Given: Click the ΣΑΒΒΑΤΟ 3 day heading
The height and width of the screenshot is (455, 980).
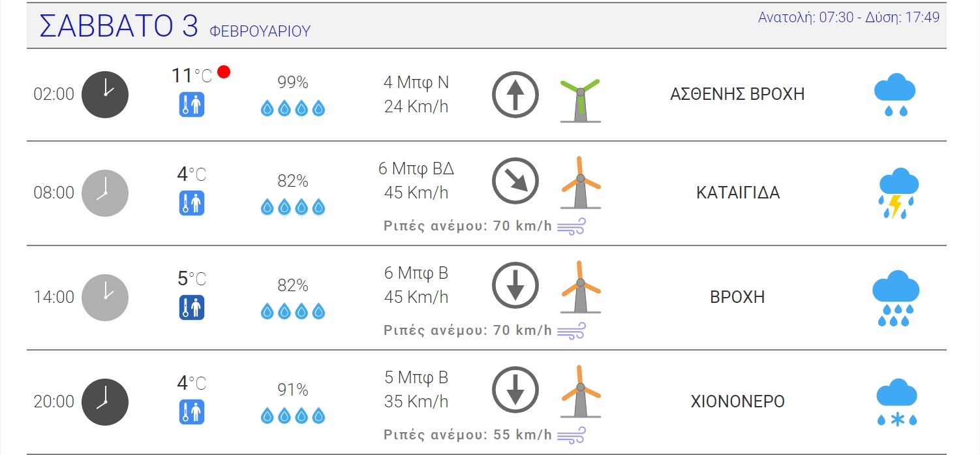Looking at the screenshot, I should [119, 26].
